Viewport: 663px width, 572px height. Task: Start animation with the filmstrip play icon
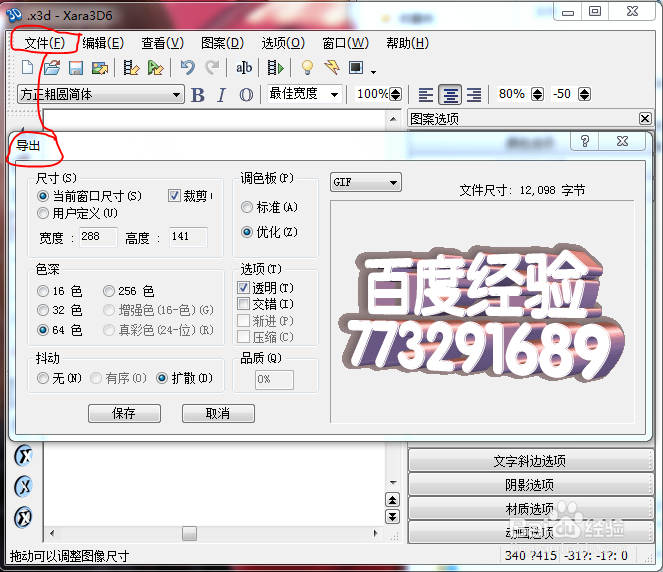[x=275, y=68]
